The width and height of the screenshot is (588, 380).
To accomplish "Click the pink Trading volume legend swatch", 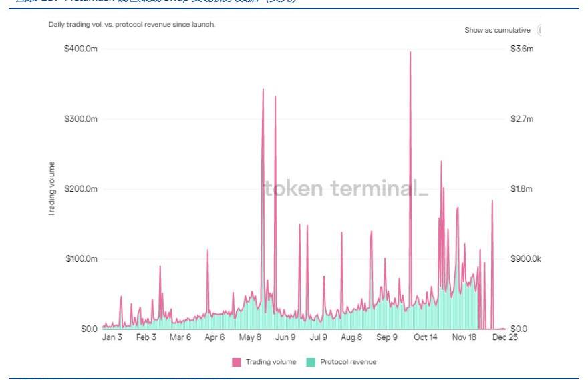I will tap(237, 362).
